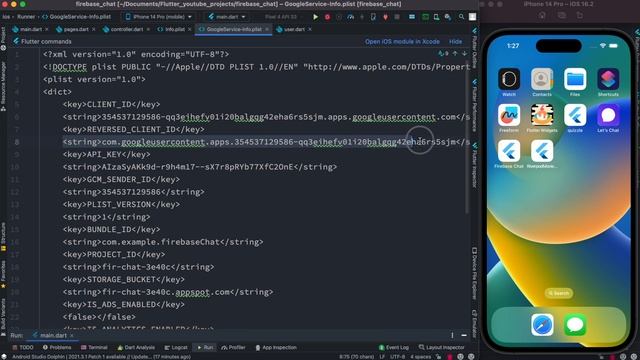
Task: Tap the Search pill on the simulator home screen
Action: coord(558,293)
